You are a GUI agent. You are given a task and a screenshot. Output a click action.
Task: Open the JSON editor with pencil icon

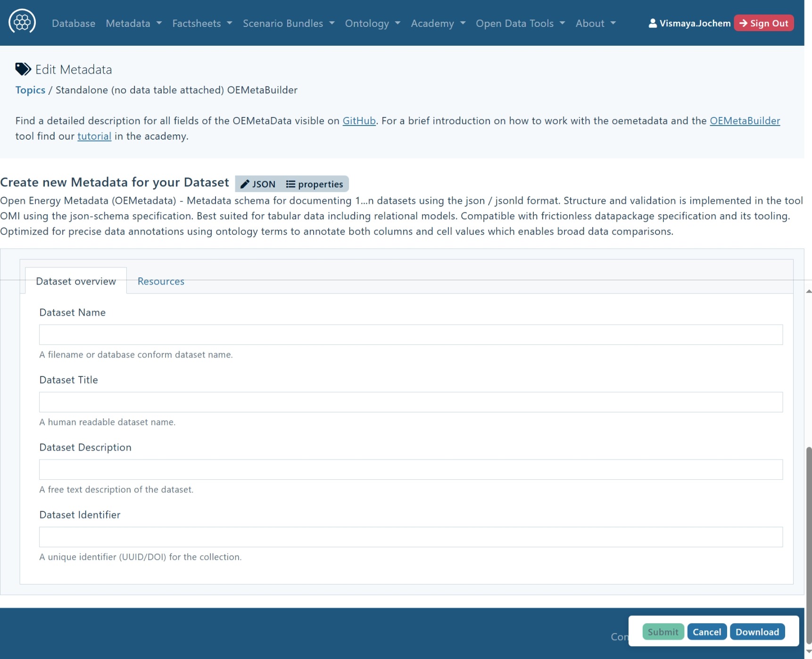[258, 184]
